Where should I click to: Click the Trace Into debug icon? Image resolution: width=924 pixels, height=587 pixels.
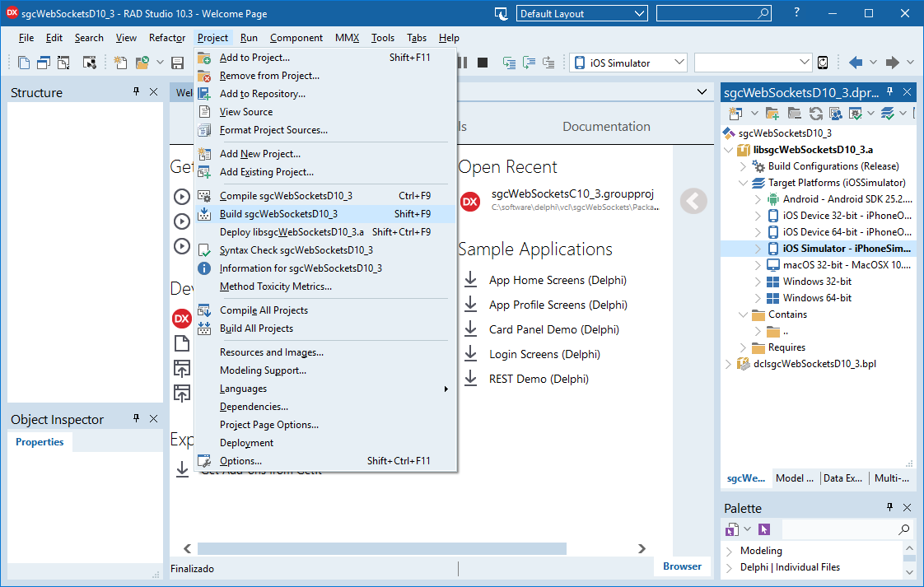point(509,63)
